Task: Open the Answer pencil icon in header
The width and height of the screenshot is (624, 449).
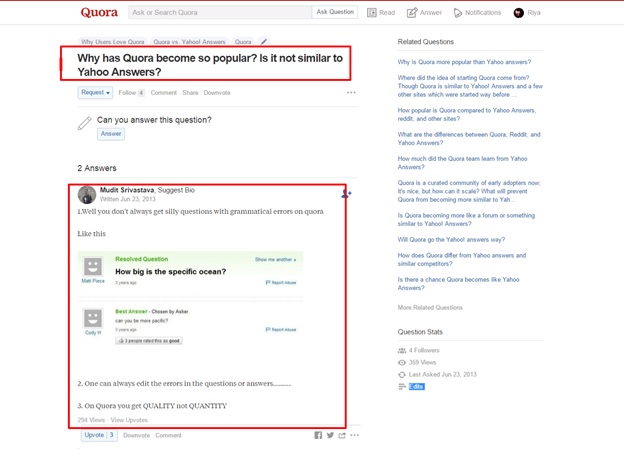Action: 412,13
